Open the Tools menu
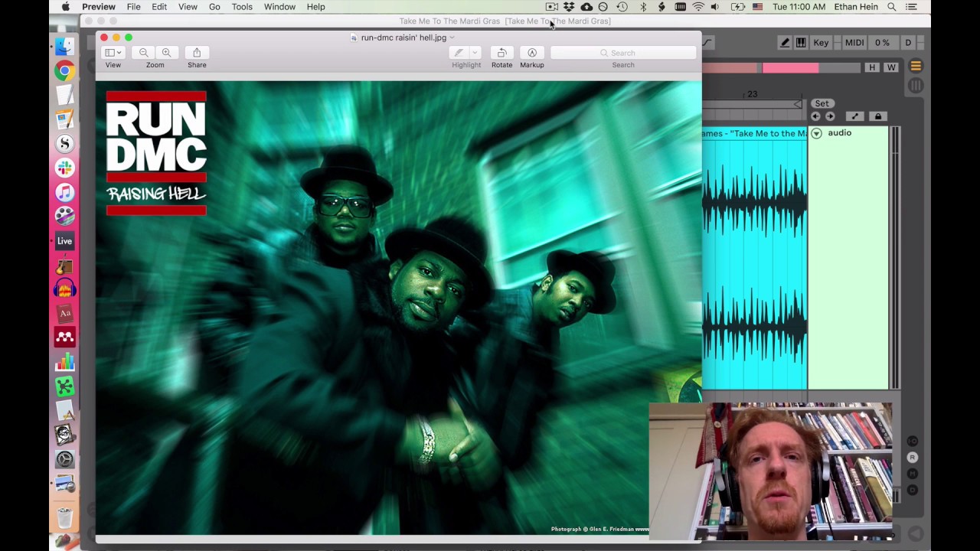The width and height of the screenshot is (980, 551). 242,7
